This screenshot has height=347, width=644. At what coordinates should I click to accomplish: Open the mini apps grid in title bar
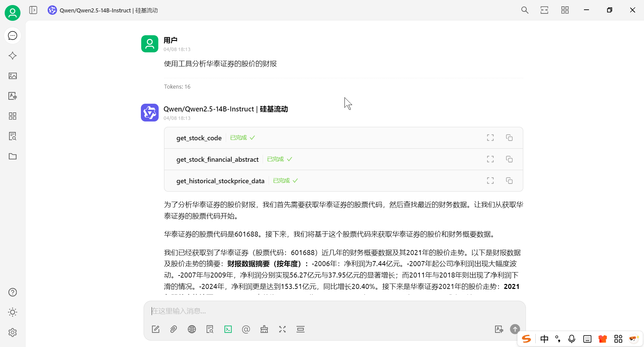565,10
